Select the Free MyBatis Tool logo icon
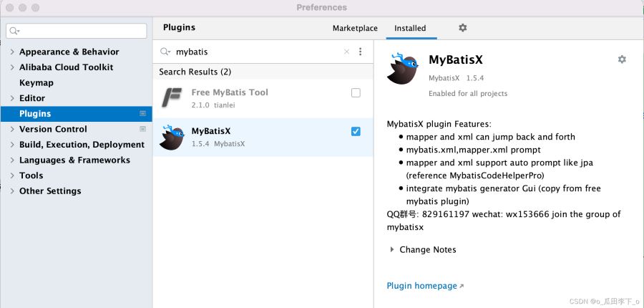 (171, 98)
